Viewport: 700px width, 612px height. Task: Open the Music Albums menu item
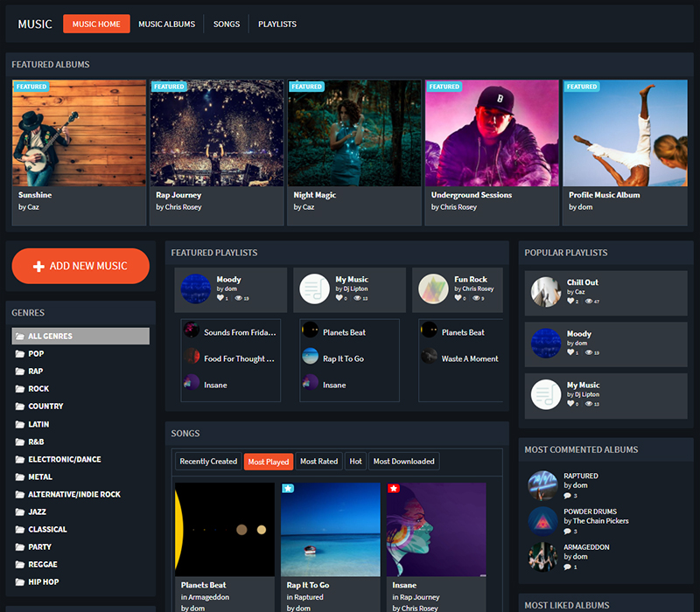166,24
